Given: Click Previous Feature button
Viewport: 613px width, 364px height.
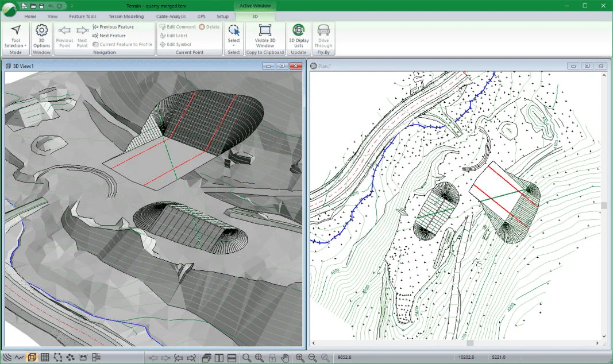Looking at the screenshot, I should (x=116, y=27).
